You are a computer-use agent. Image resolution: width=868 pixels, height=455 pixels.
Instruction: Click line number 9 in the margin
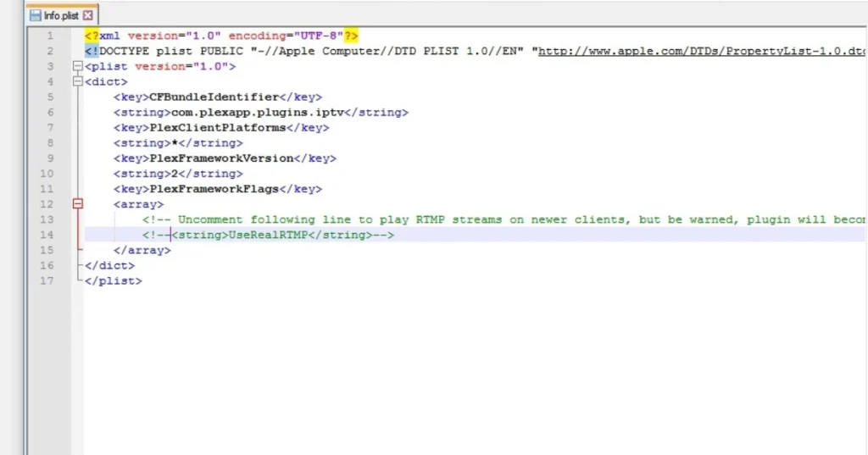[x=50, y=158]
